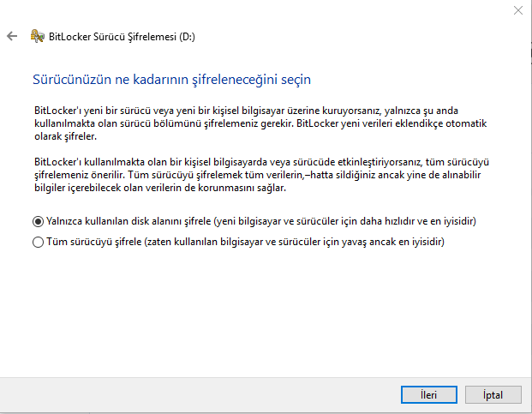532x414 pixels.
Task: Click the BitLocker drive key icon
Action: click(x=38, y=36)
